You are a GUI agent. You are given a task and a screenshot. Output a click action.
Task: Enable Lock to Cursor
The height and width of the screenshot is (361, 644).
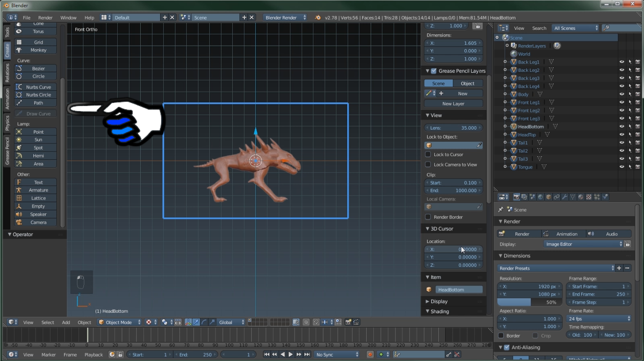[428, 154]
